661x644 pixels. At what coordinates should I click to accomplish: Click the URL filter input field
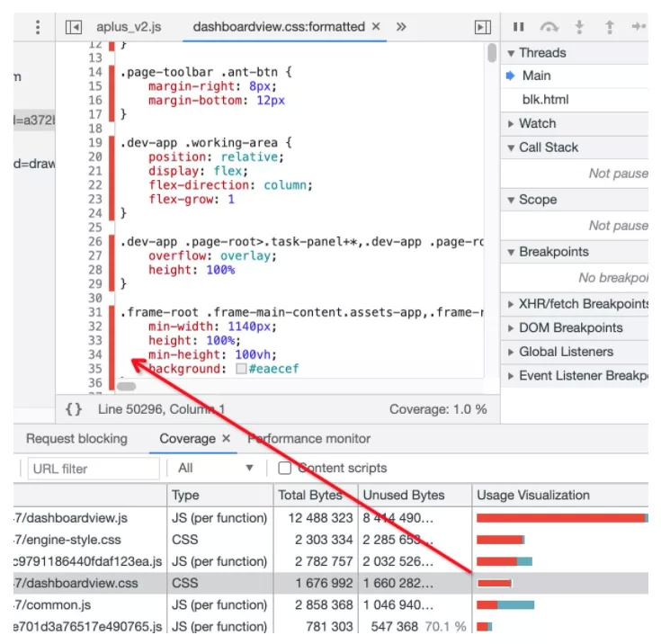pos(93,469)
